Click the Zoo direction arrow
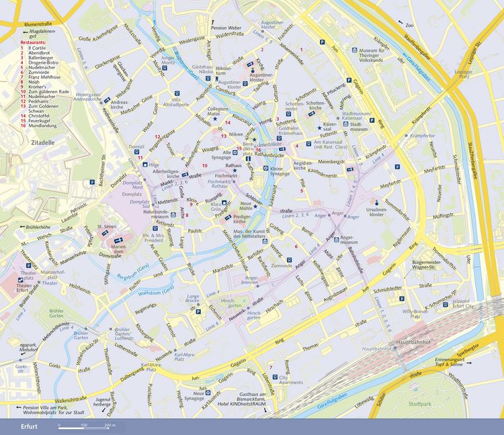This screenshot has width=504, height=435. click(401, 22)
